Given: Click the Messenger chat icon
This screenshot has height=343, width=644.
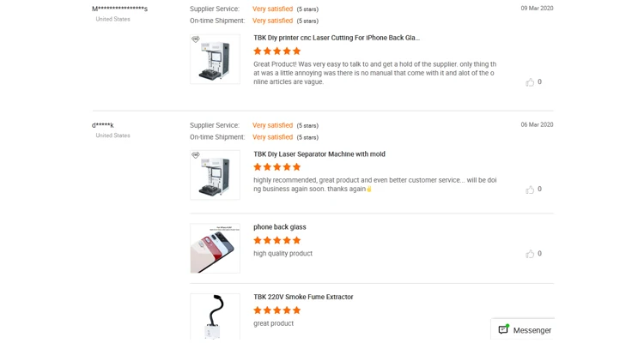Looking at the screenshot, I should pos(503,329).
